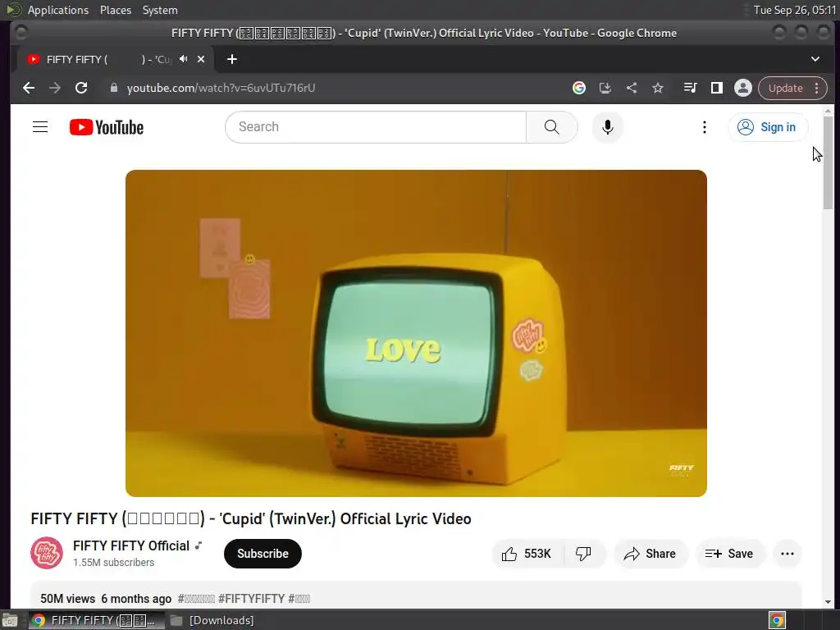Open a new Chrome tab
840x630 pixels.
pos(232,59)
